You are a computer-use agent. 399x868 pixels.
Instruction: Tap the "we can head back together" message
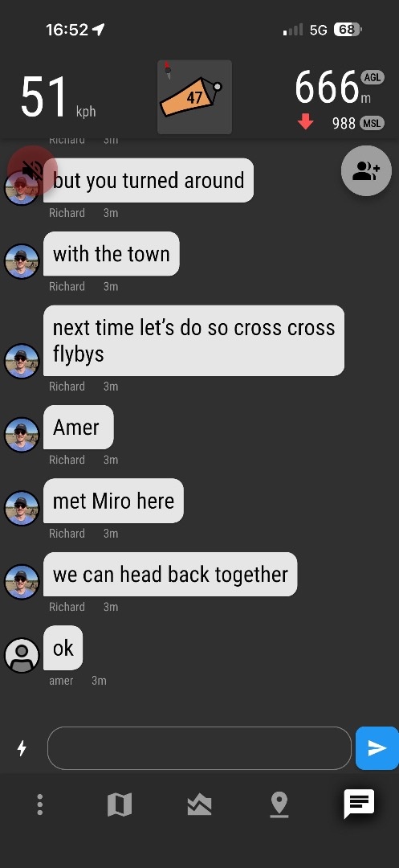click(x=170, y=575)
